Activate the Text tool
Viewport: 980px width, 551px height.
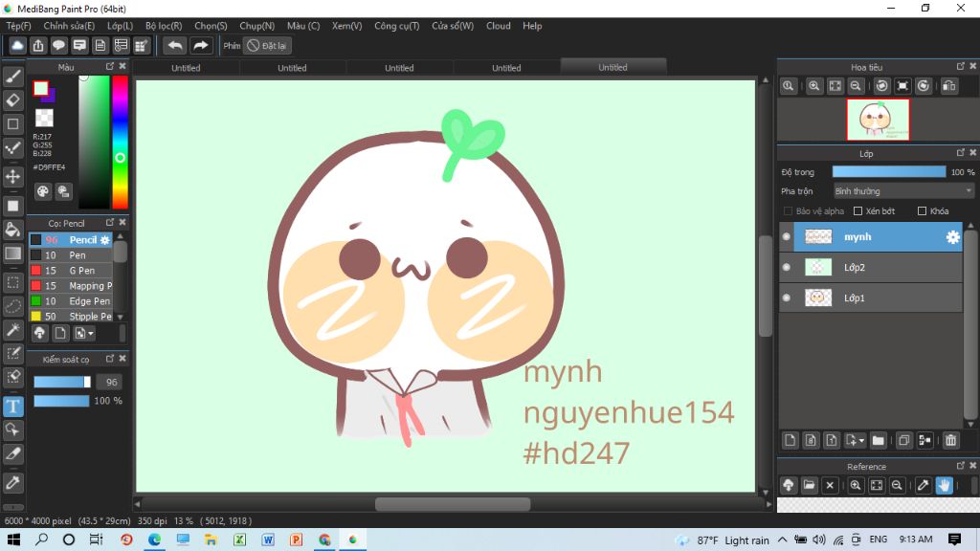click(x=13, y=407)
